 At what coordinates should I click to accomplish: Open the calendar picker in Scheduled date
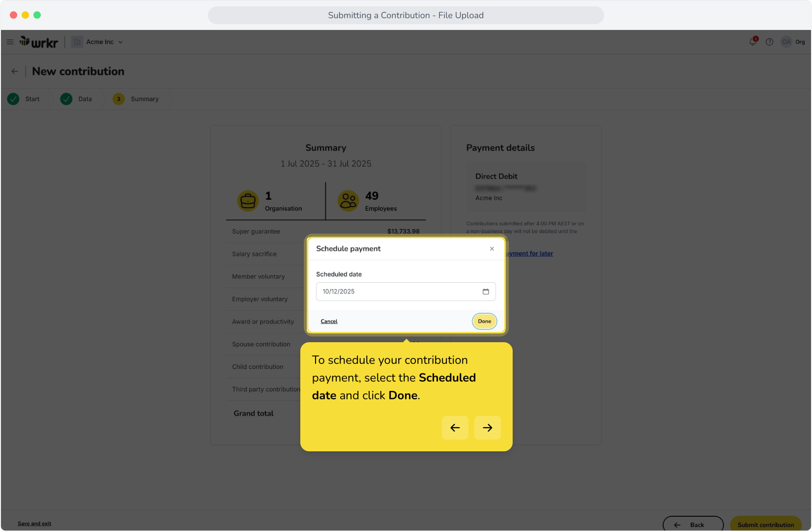click(x=486, y=292)
